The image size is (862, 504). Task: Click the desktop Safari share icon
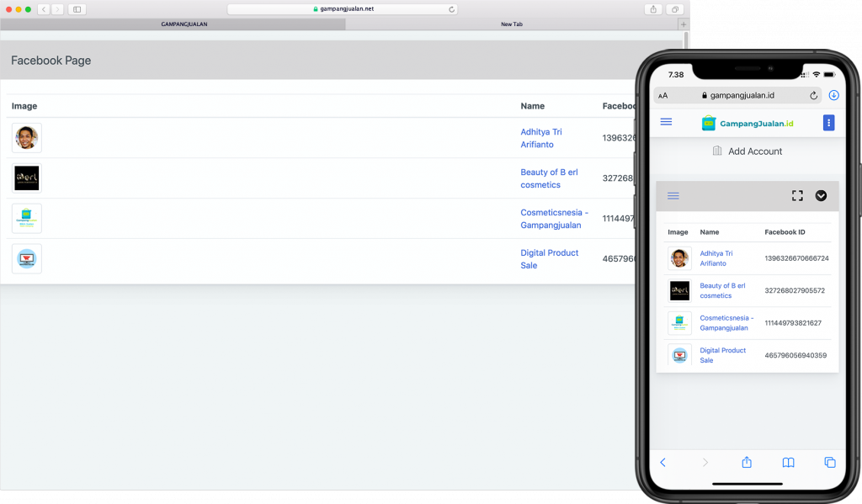tap(654, 9)
